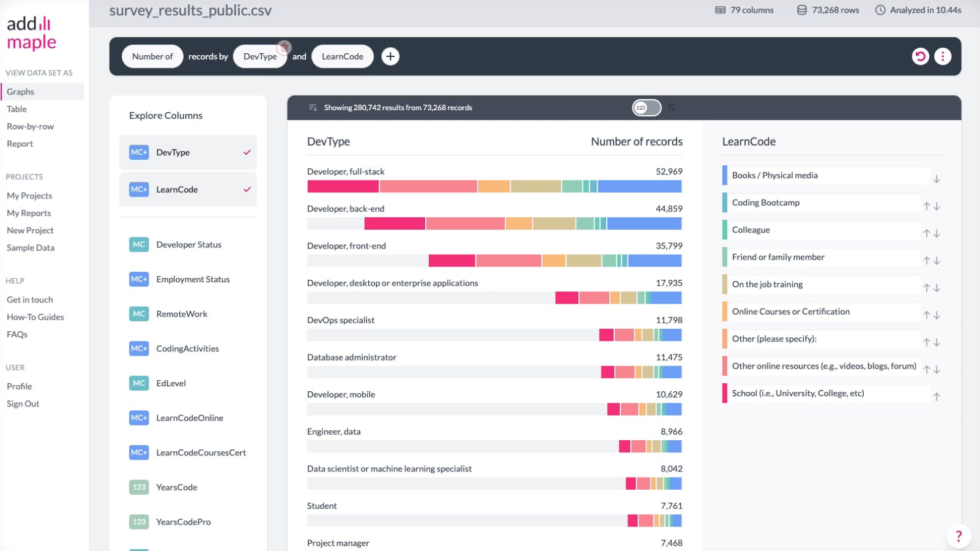The image size is (980, 551).
Task: Click the plus icon to add another column
Action: point(390,56)
